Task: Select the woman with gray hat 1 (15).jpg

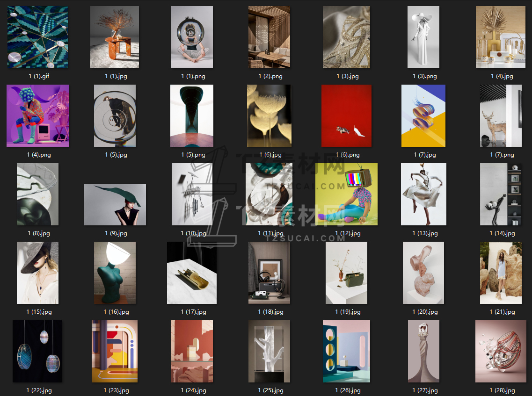Action: [x=37, y=273]
